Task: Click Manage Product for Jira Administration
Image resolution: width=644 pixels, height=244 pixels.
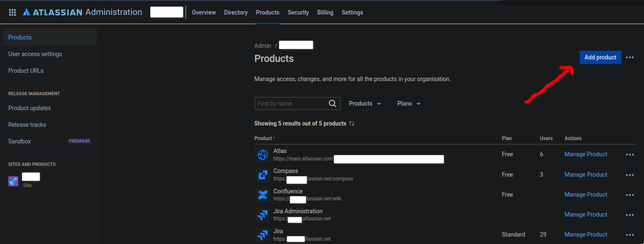Action: (586, 214)
